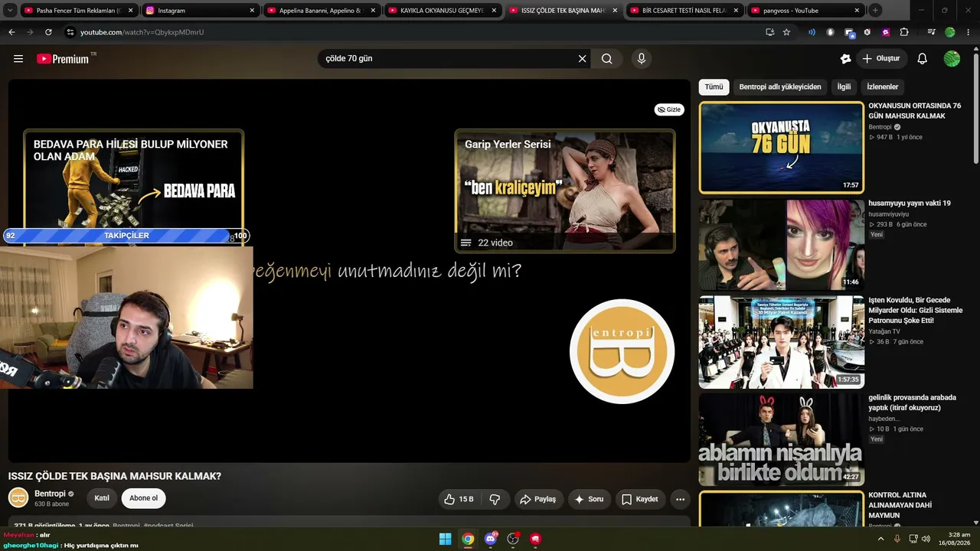Switch to the Instagram browser tab
The width and height of the screenshot is (980, 551).
pyautogui.click(x=201, y=11)
